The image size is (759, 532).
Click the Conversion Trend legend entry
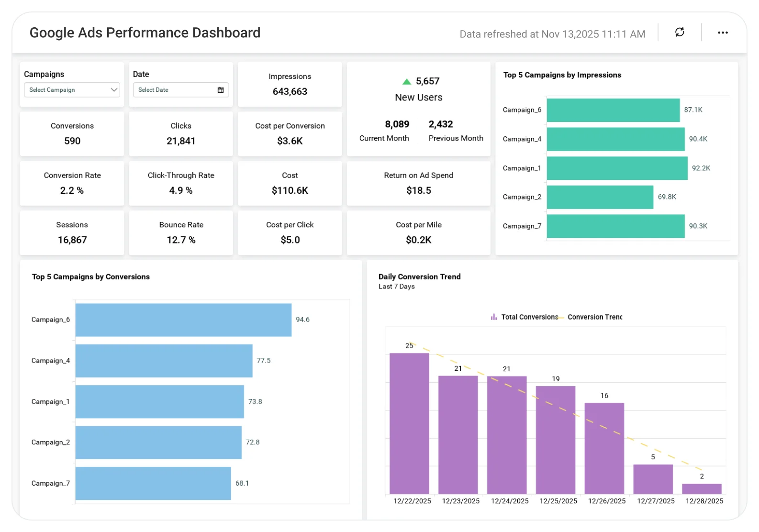coord(591,317)
